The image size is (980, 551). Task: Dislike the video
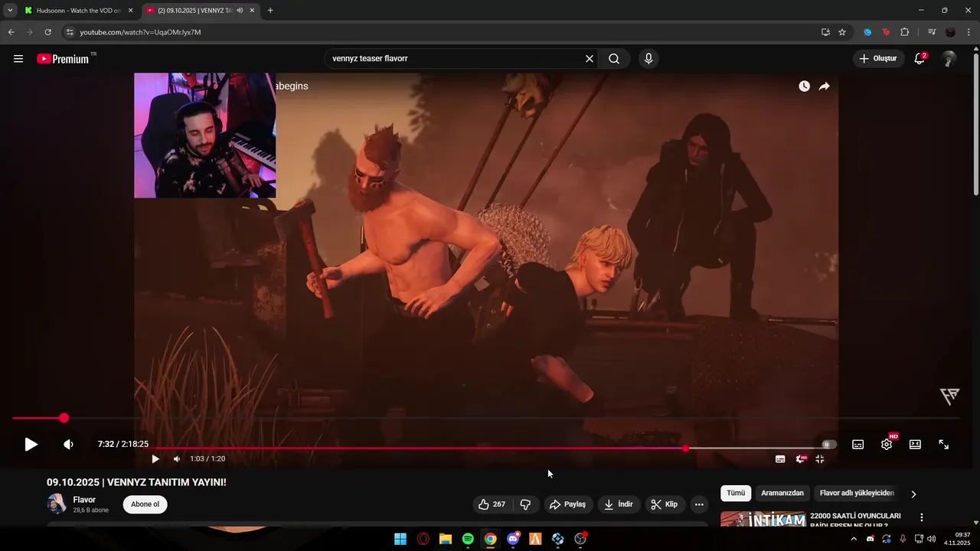(x=525, y=504)
